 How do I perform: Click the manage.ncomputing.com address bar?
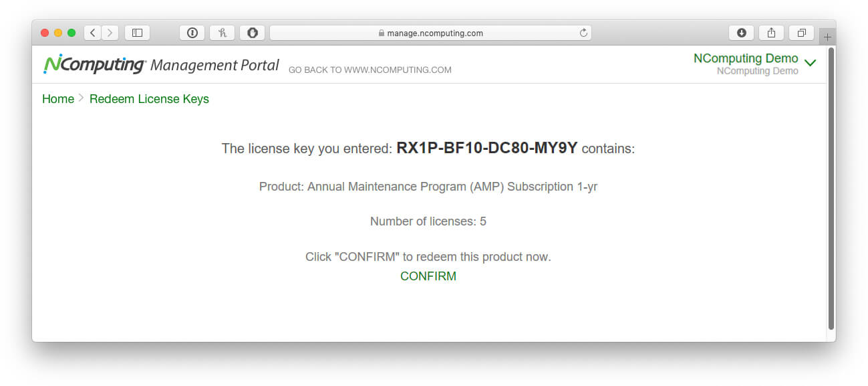(x=430, y=33)
